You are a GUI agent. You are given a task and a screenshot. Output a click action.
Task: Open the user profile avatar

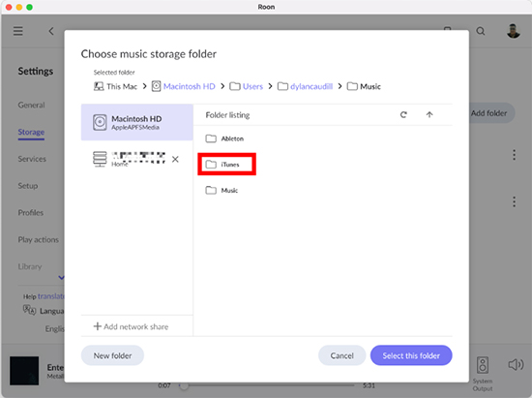click(513, 31)
